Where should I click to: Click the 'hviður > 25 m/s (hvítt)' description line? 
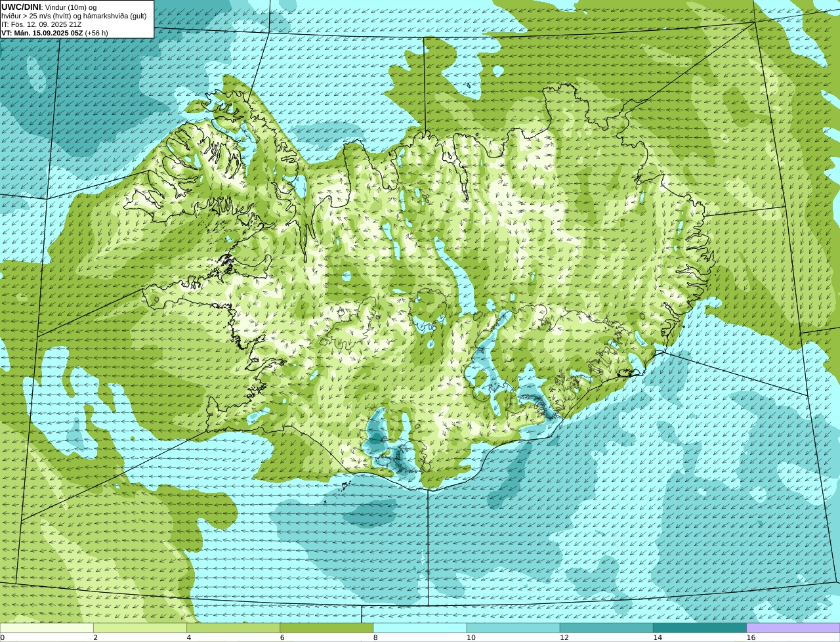tap(74, 16)
